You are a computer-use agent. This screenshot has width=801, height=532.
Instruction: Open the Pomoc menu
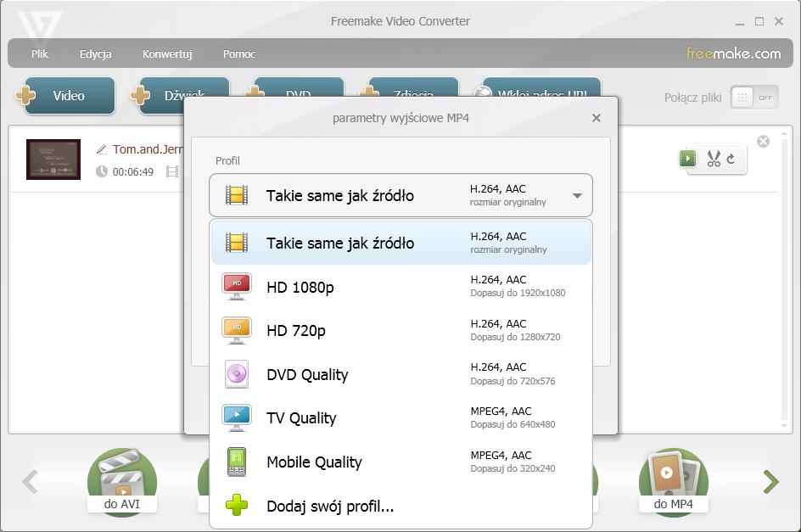coord(239,53)
